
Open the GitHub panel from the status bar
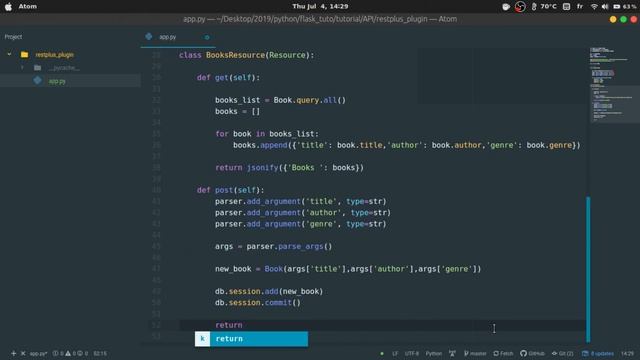pyautogui.click(x=532, y=353)
